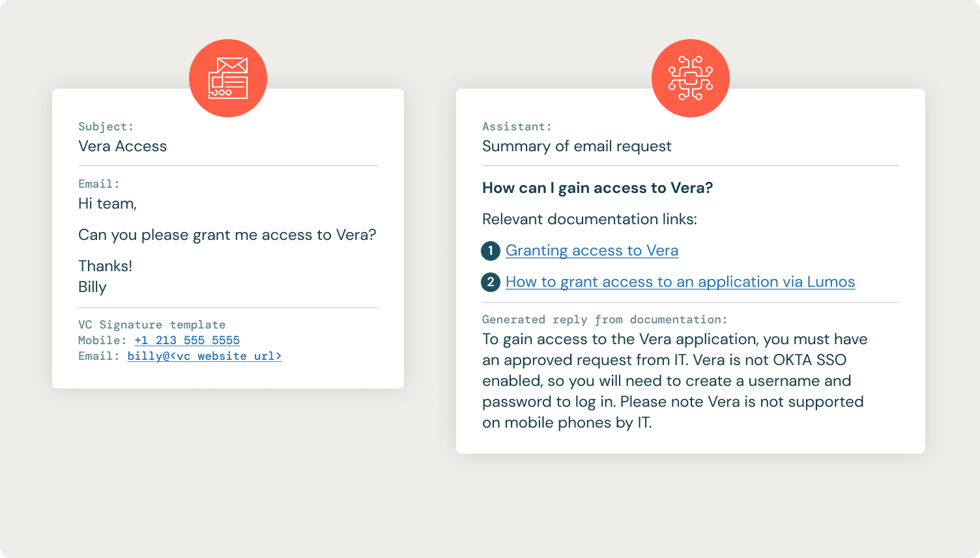This screenshot has width=980, height=558.
Task: Click the Assistant: label
Action: [517, 126]
